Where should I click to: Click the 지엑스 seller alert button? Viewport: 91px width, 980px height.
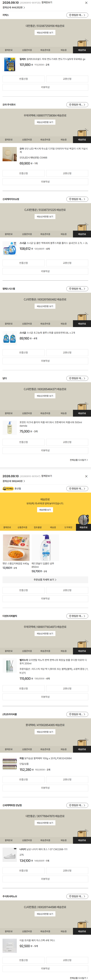(77, 15)
